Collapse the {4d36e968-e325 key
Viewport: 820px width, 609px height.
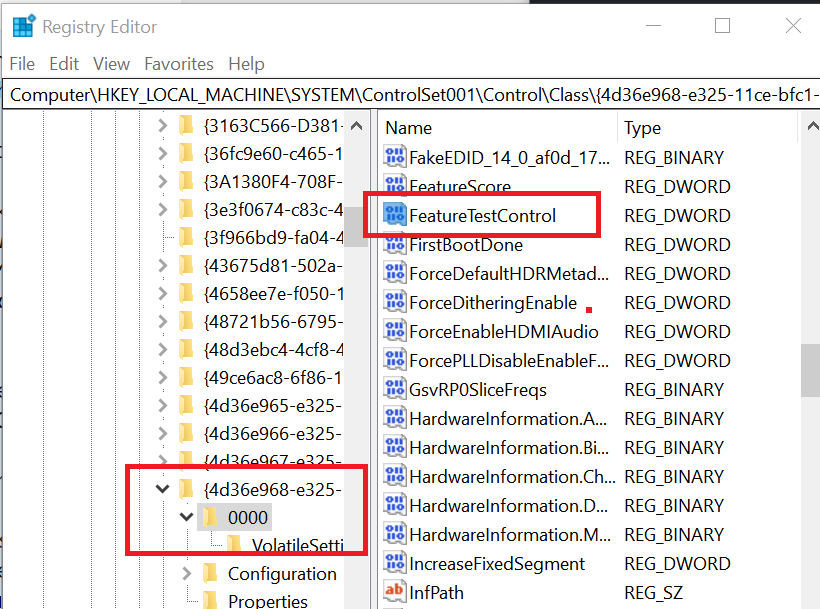pyautogui.click(x=163, y=489)
